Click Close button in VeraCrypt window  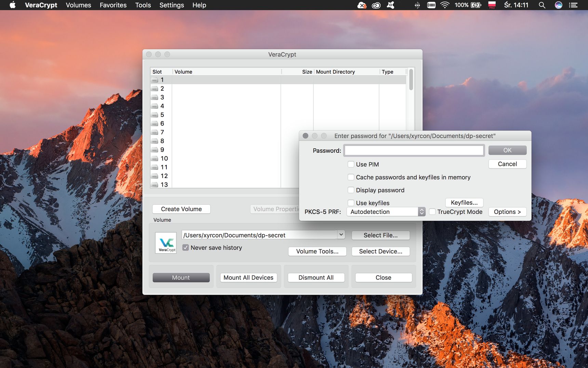tap(383, 278)
